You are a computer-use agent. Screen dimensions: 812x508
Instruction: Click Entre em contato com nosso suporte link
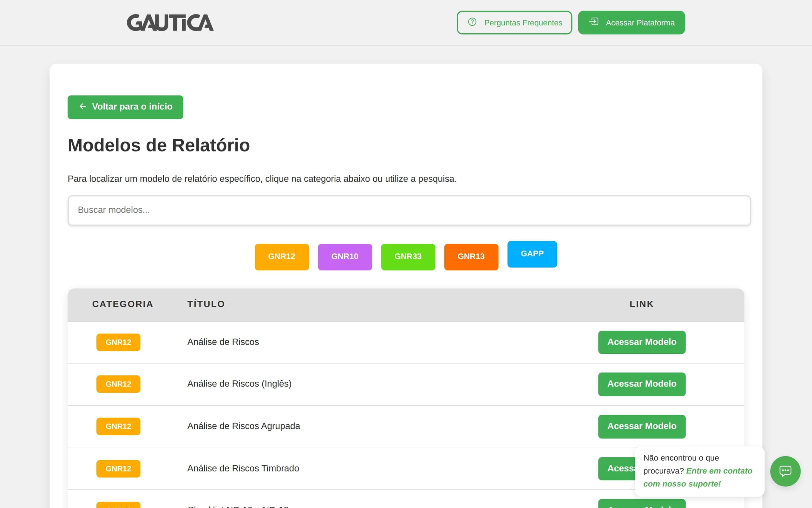click(697, 478)
